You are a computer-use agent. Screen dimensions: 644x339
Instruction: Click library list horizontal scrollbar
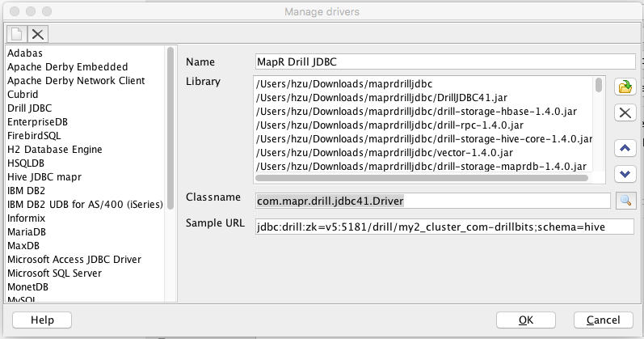pos(422,178)
